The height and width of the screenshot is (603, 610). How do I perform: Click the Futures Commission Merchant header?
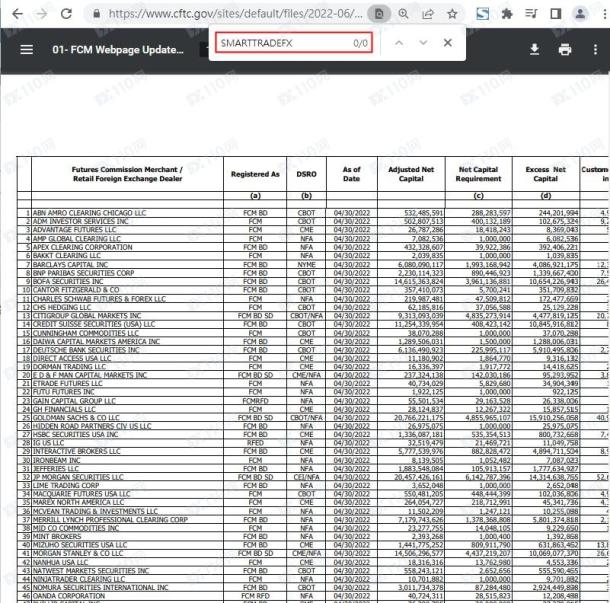(128, 174)
